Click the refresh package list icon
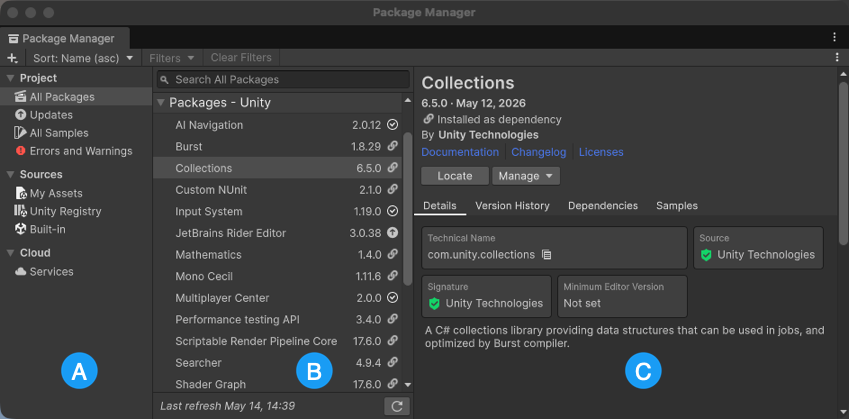 [x=397, y=406]
